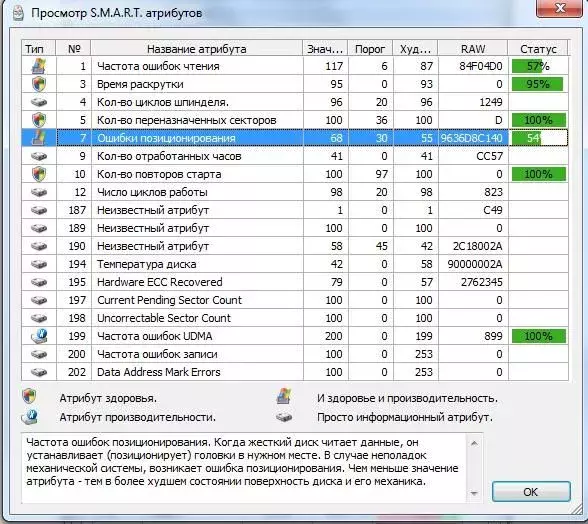The image size is (588, 524).
Task: Click the description scrollbar down arrow
Action: click(x=474, y=493)
